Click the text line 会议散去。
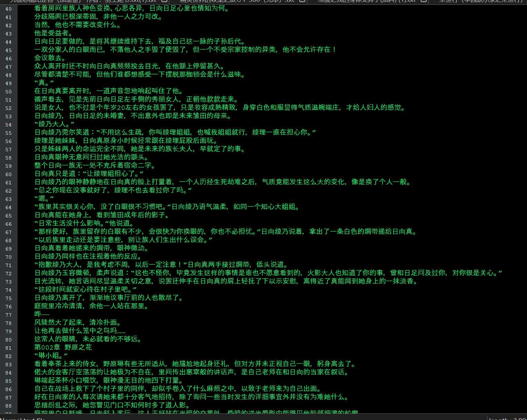 pos(50,58)
